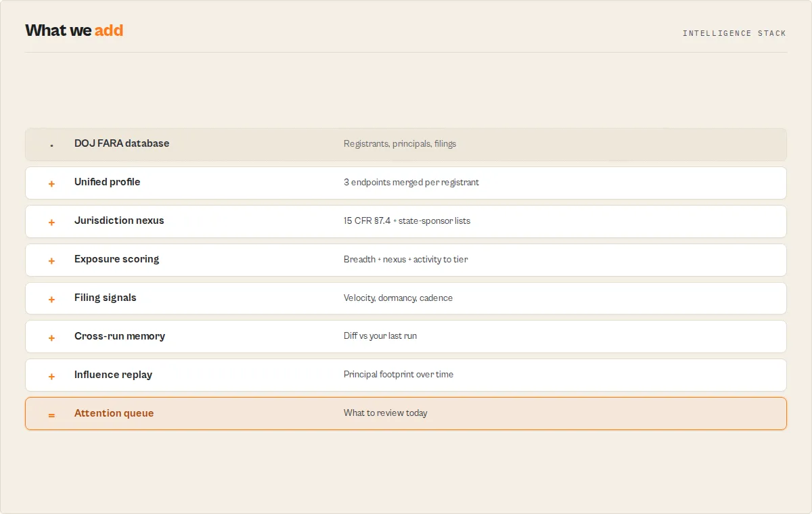
Task: Click the 'What to review today' text
Action: [386, 413]
